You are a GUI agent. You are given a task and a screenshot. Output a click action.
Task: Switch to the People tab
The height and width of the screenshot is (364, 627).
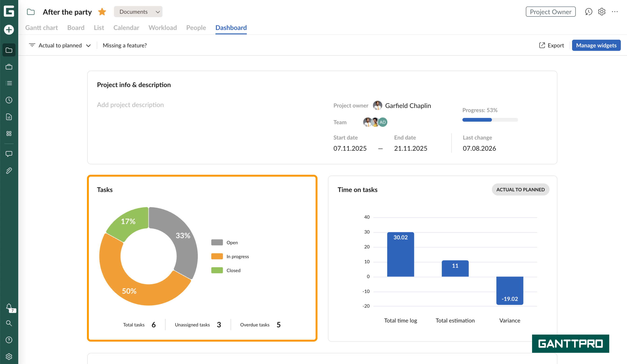pos(196,28)
